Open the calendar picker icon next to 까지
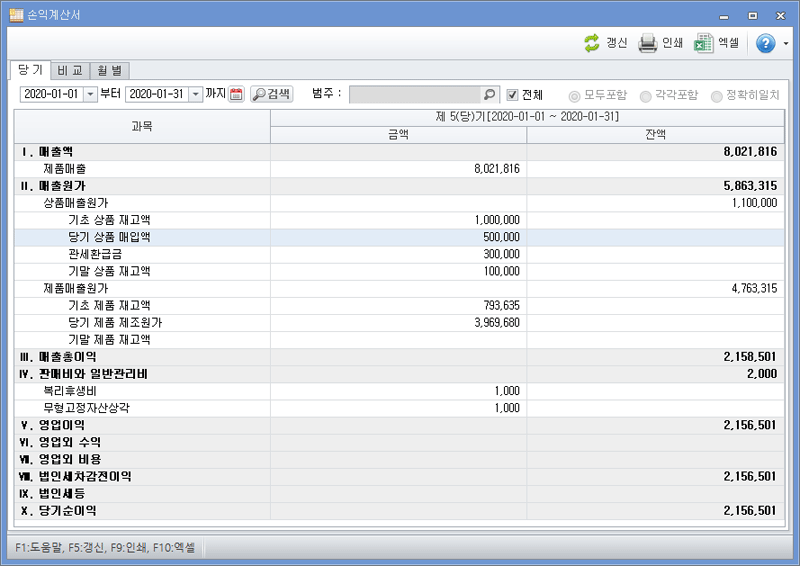The image size is (800, 566). point(237,94)
